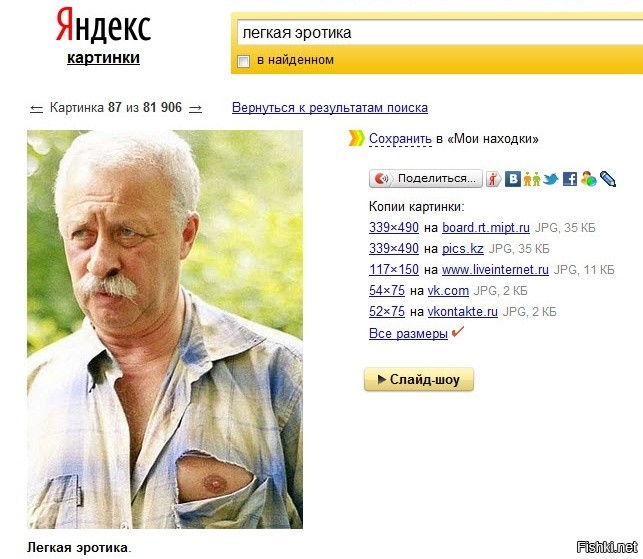643x559 pixels.
Task: Open the 339×490 copy on board.rt.mipt.ru
Action: (x=394, y=227)
